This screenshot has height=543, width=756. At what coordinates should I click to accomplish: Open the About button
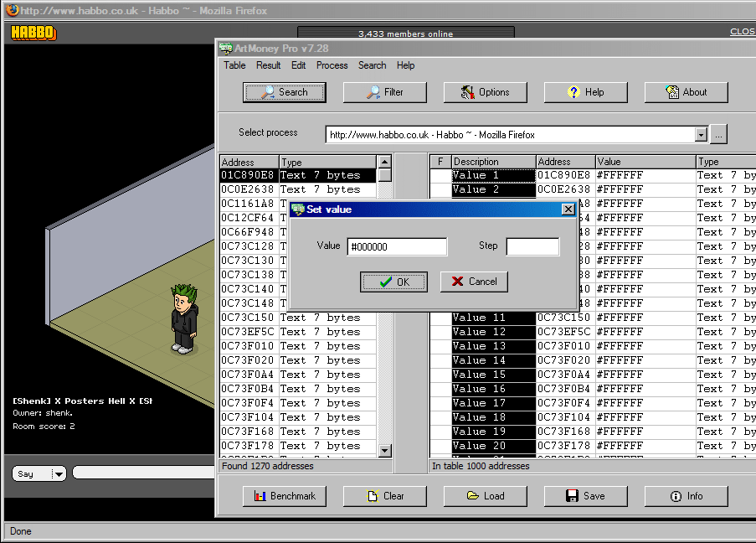click(686, 92)
